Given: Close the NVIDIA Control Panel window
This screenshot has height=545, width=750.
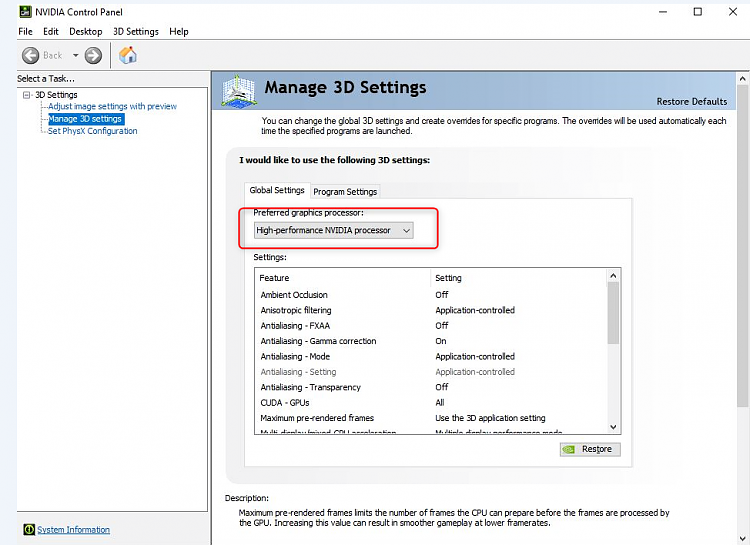Looking at the screenshot, I should (733, 12).
